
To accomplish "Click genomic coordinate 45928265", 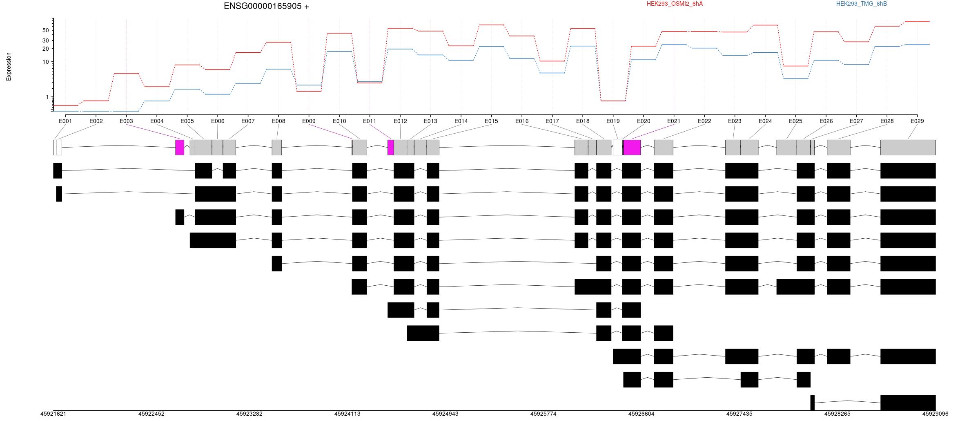I will point(837,414).
